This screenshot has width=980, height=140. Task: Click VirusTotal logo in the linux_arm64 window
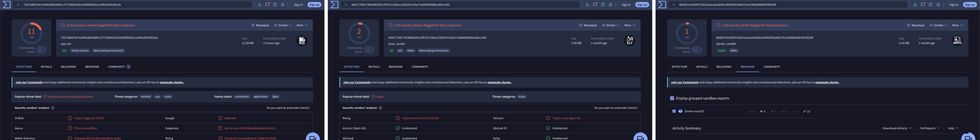[334, 5]
